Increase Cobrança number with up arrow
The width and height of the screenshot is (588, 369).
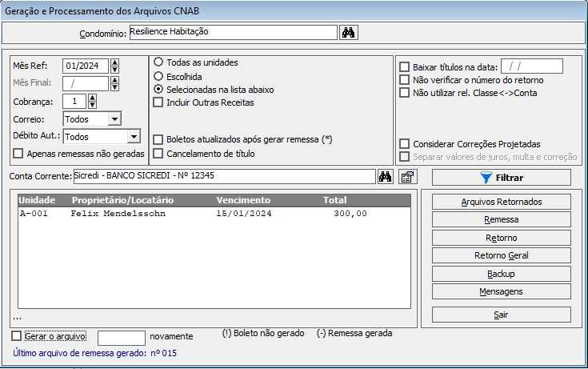(x=92, y=98)
